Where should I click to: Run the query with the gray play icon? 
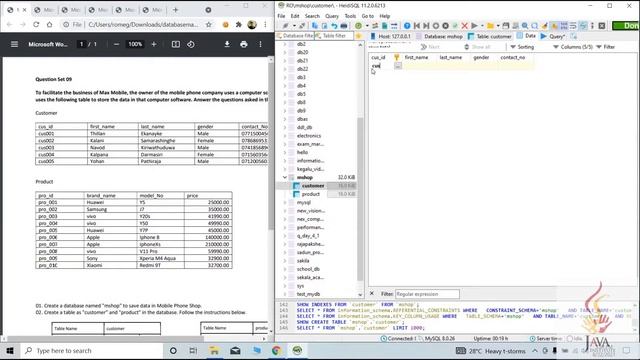(474, 26)
